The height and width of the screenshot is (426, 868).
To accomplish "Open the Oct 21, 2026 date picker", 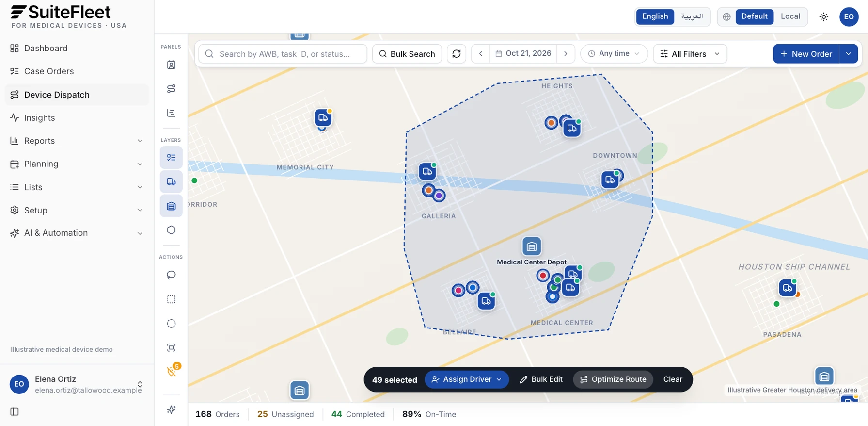I will [523, 54].
